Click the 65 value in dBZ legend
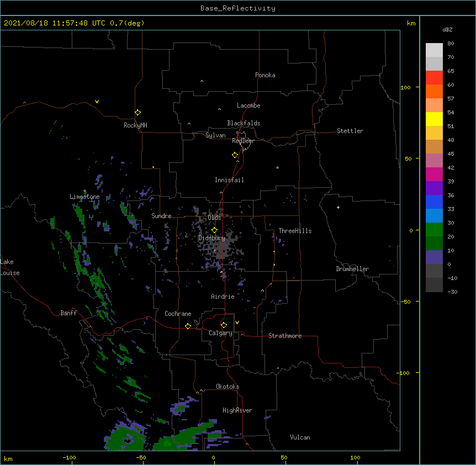This screenshot has height=465, width=476. (x=451, y=71)
